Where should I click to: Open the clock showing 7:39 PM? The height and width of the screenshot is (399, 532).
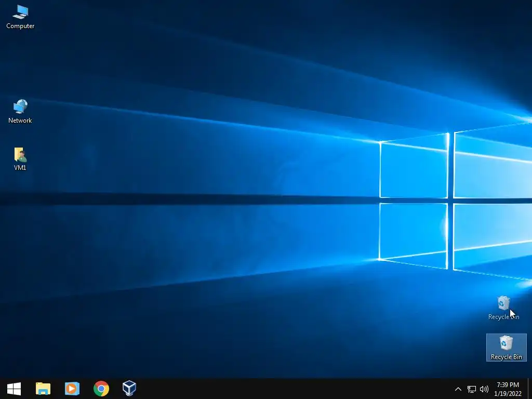click(x=508, y=389)
